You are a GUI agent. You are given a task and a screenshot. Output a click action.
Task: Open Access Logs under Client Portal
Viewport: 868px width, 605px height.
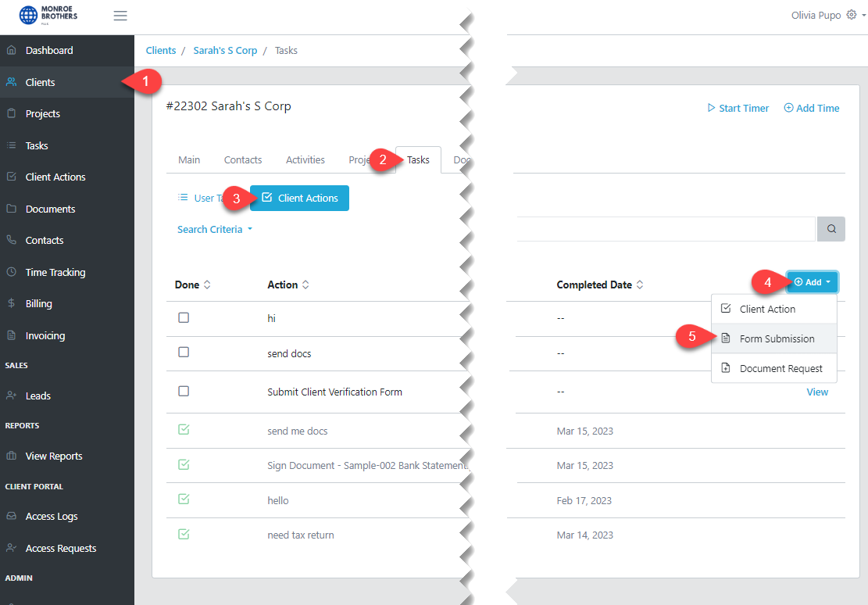[52, 516]
